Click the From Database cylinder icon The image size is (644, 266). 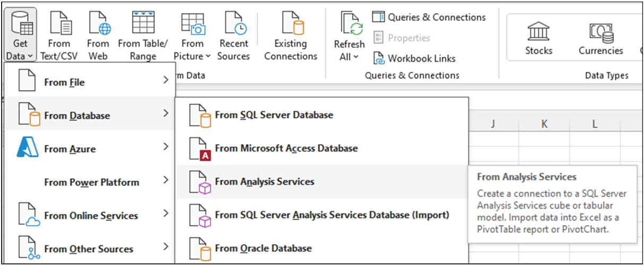point(29,115)
